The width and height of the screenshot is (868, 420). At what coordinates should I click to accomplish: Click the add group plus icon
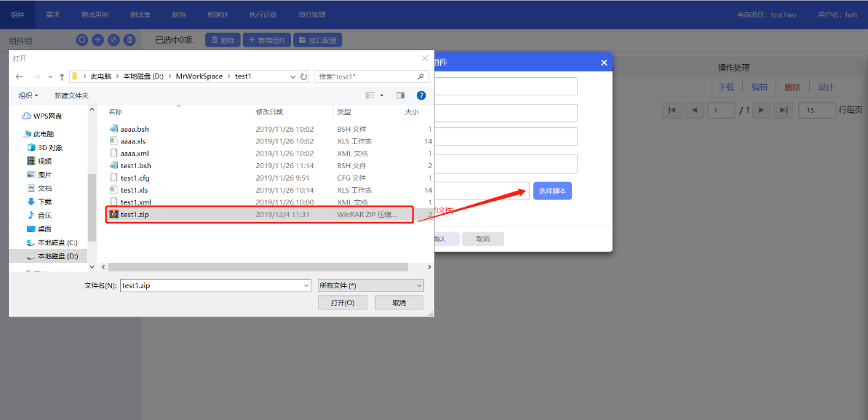(x=97, y=40)
